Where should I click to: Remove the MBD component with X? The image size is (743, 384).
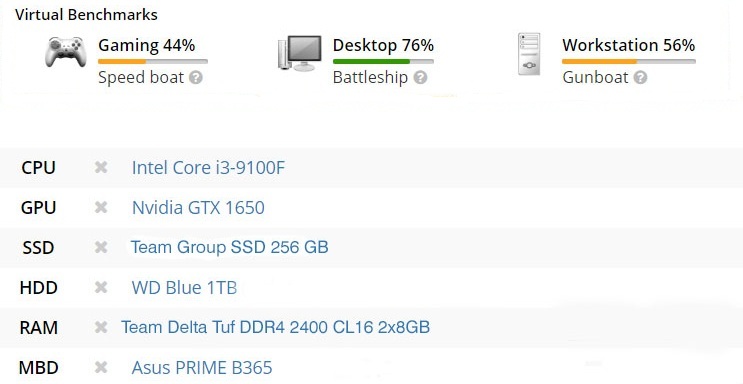(x=101, y=367)
